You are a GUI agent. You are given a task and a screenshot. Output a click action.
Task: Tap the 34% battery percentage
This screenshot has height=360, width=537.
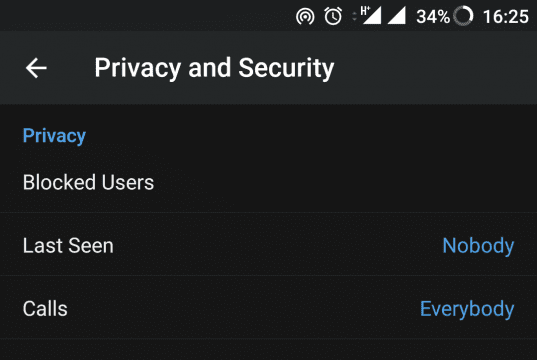point(433,16)
